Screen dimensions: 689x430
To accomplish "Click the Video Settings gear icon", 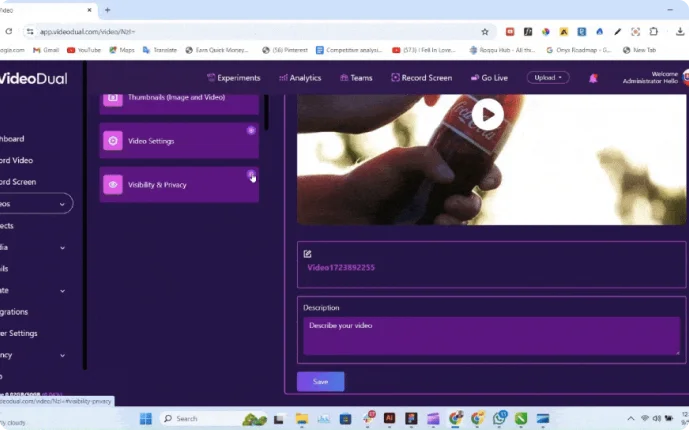I will coord(113,141).
